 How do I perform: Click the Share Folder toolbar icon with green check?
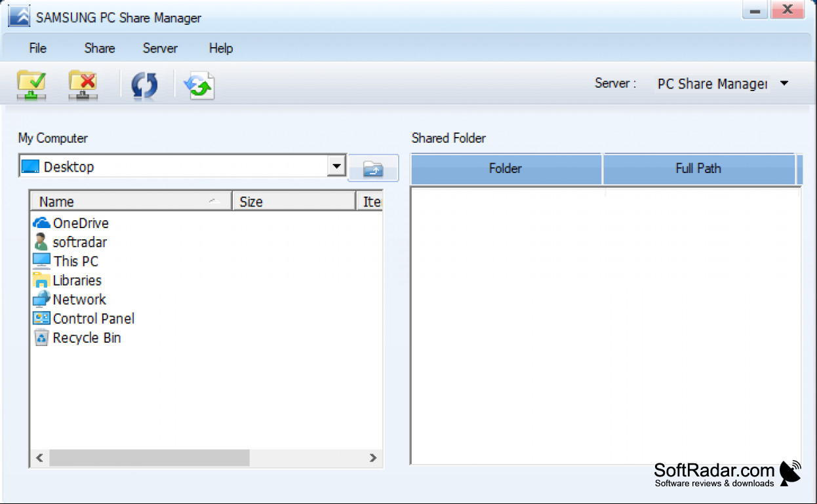coord(31,85)
